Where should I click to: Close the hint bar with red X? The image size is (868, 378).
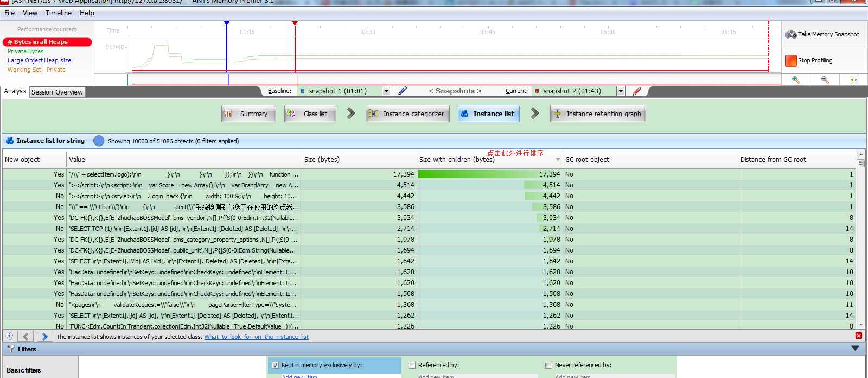859,336
